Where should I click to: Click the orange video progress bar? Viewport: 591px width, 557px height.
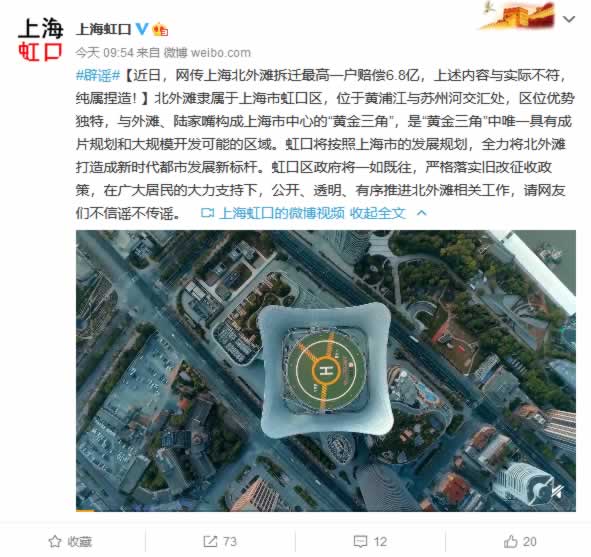pyautogui.click(x=85, y=510)
